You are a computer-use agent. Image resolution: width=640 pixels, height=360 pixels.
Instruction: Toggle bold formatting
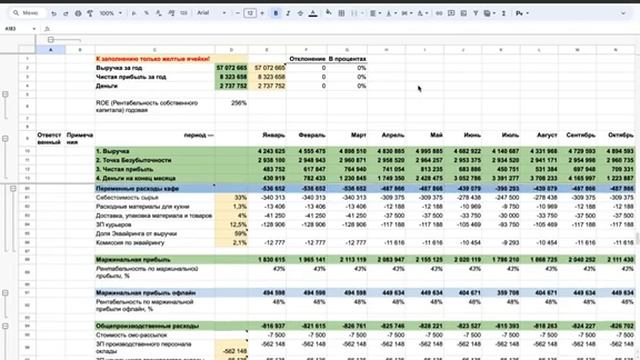[x=276, y=13]
